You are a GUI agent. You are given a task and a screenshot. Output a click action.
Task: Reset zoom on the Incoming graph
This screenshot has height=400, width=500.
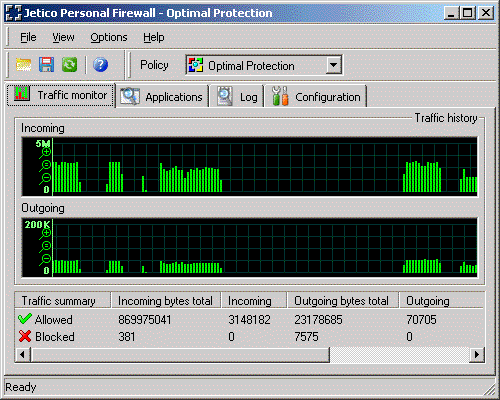[46, 165]
